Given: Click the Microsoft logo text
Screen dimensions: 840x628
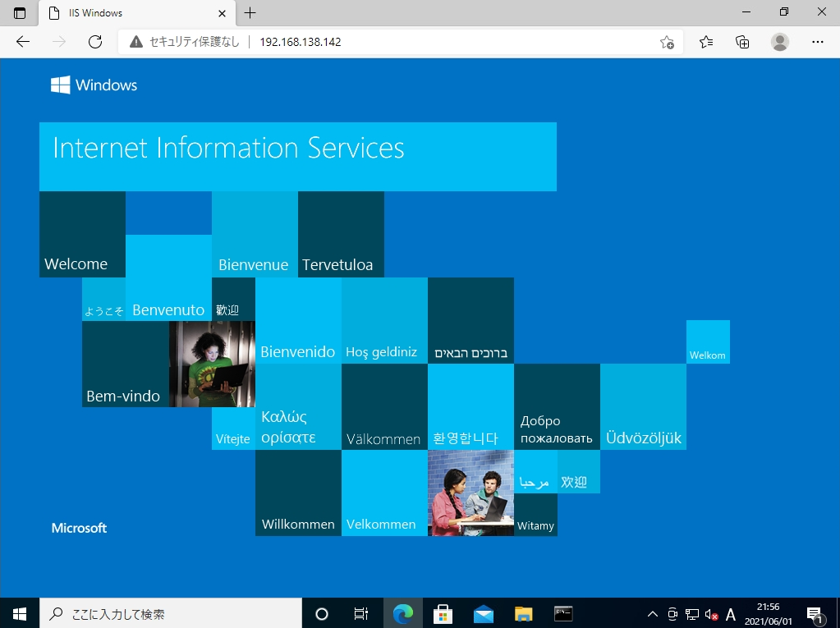Looking at the screenshot, I should (80, 528).
